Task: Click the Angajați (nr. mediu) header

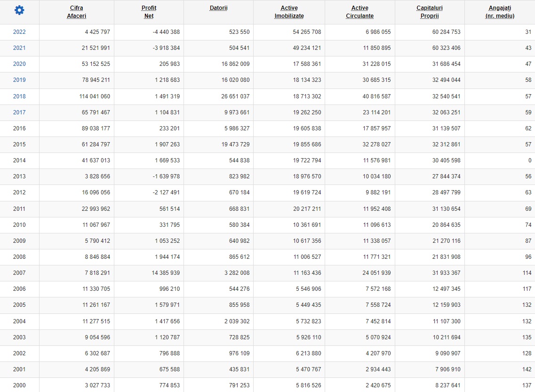Action: (500, 12)
